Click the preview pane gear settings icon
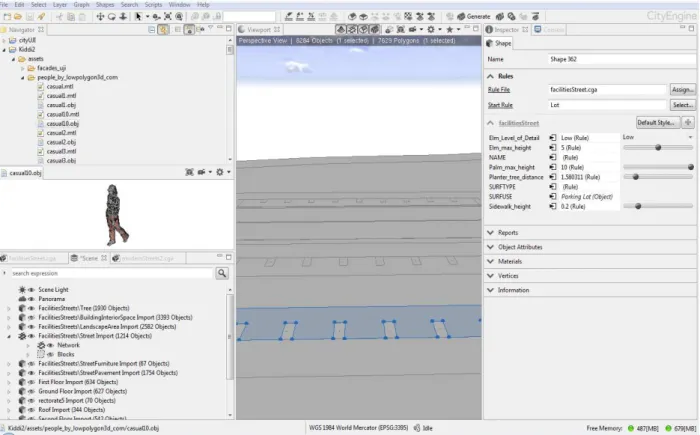Screen dimensions: 700x435 (219, 172)
